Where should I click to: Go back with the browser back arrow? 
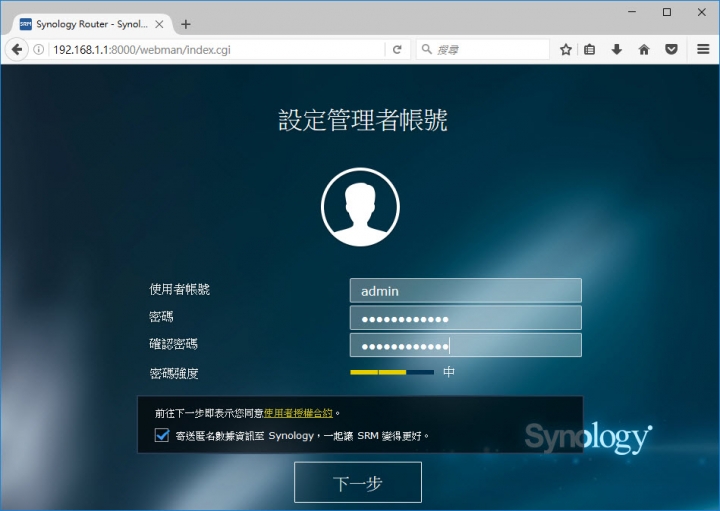tap(17, 49)
